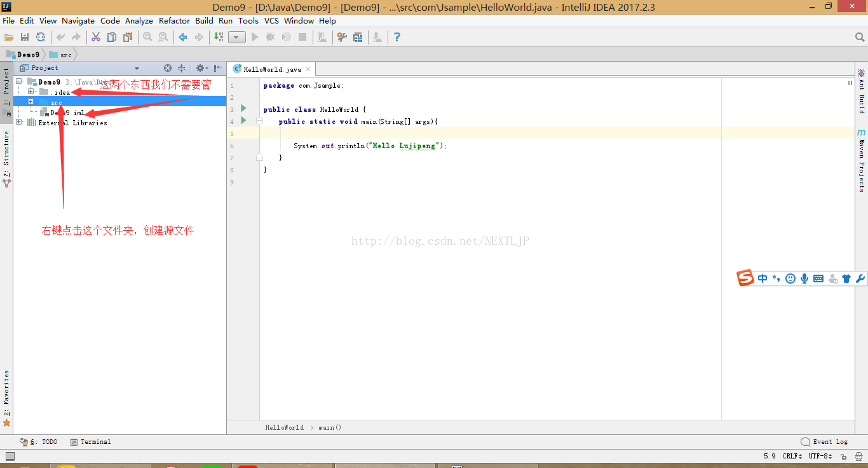868x468 pixels.
Task: Expand the src folder node
Action: coord(31,102)
